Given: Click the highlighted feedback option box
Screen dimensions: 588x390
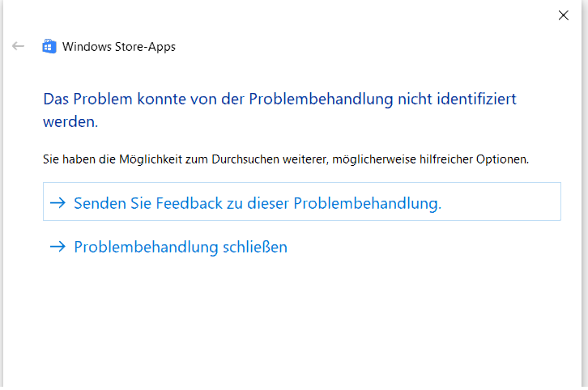Looking at the screenshot, I should (302, 201).
